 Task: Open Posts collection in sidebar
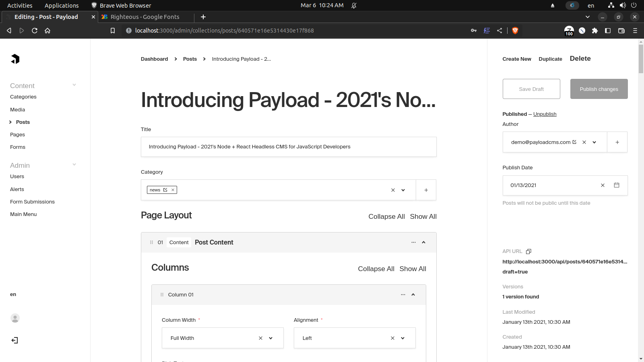23,122
